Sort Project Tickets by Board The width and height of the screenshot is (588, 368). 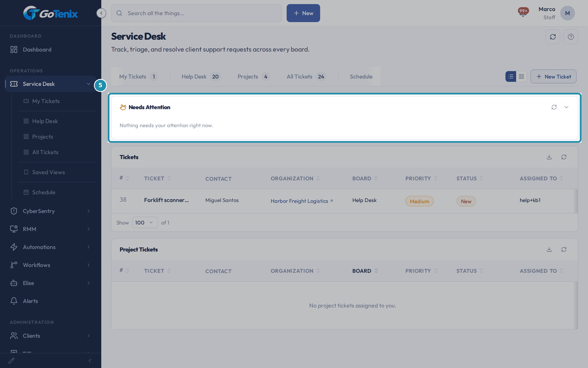tap(365, 271)
